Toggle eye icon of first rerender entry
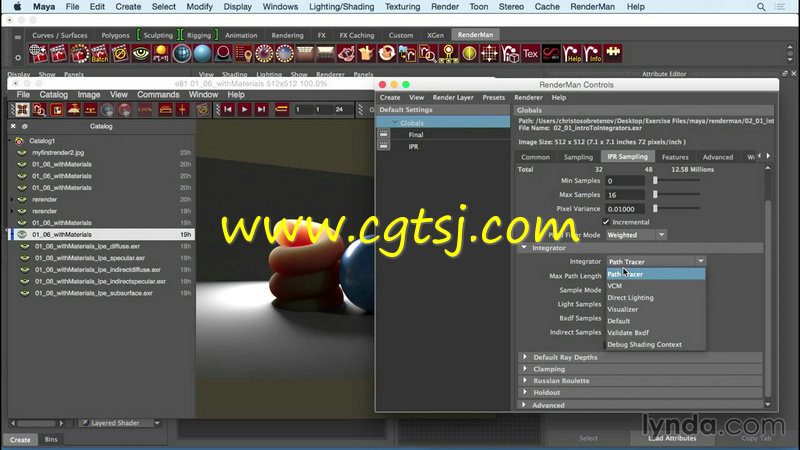 (x=22, y=199)
